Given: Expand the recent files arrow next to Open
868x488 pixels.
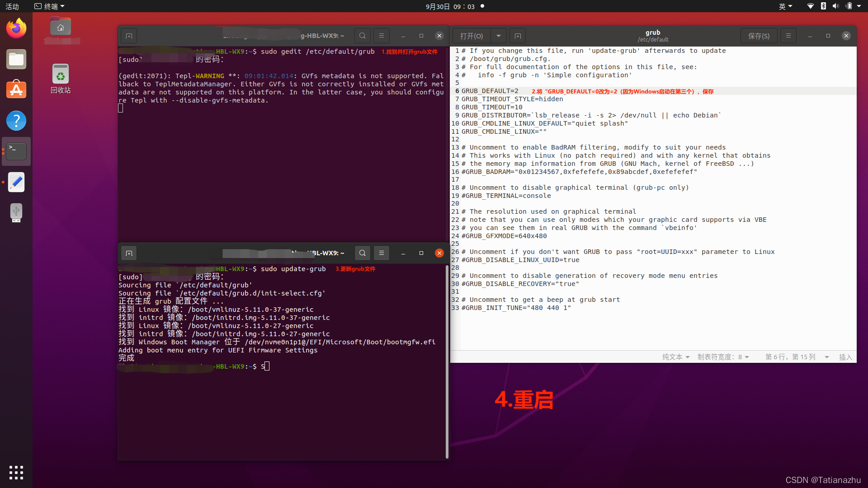Looking at the screenshot, I should (x=498, y=36).
